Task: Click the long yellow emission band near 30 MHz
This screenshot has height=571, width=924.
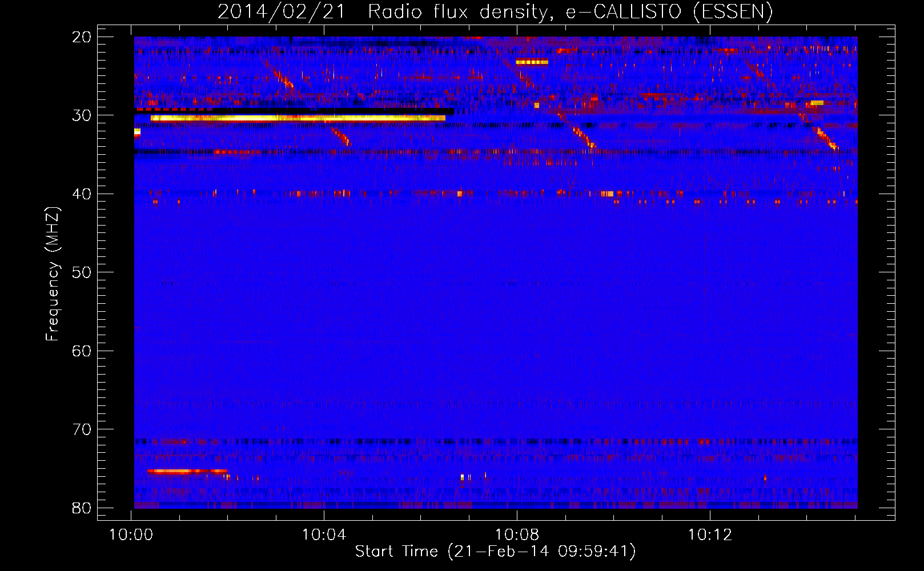Action: pos(298,118)
